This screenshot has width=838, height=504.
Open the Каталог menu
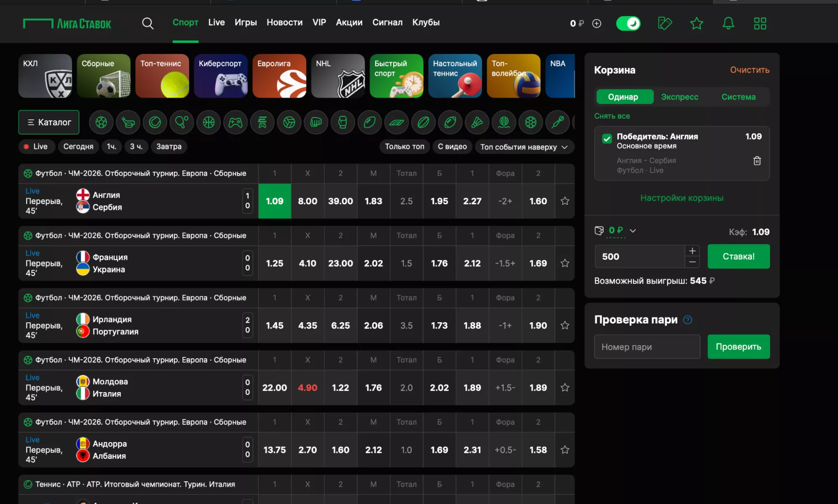point(49,122)
